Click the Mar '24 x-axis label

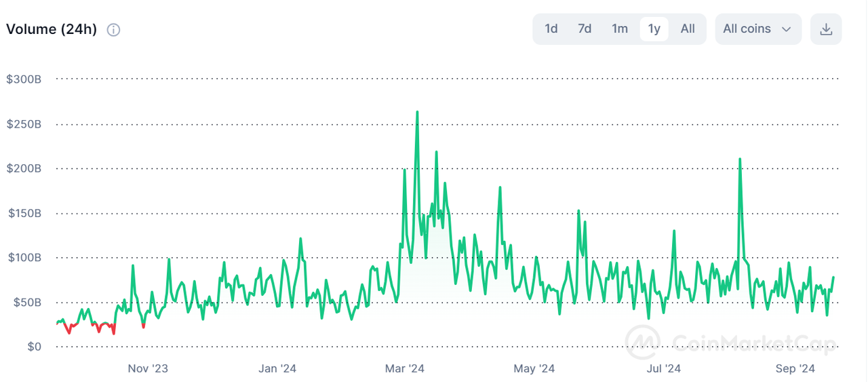[x=405, y=368]
